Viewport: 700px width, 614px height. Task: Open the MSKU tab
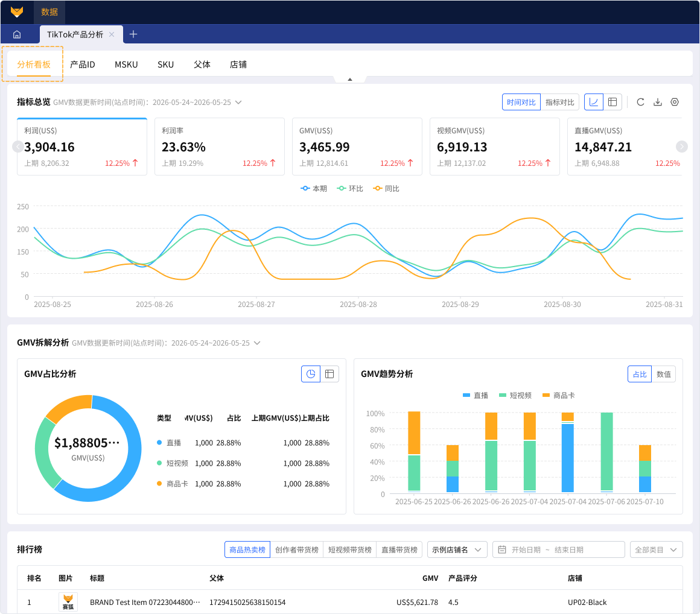click(x=126, y=65)
